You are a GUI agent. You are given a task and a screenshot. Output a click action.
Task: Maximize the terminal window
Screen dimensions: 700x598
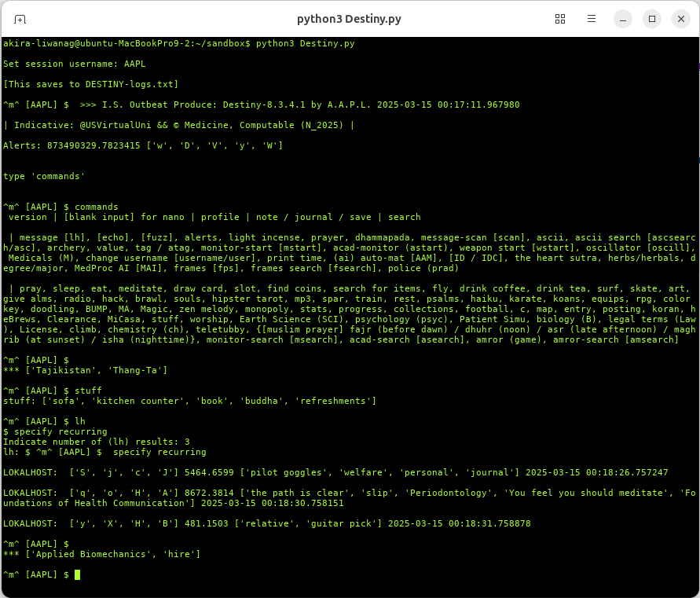[x=652, y=19]
